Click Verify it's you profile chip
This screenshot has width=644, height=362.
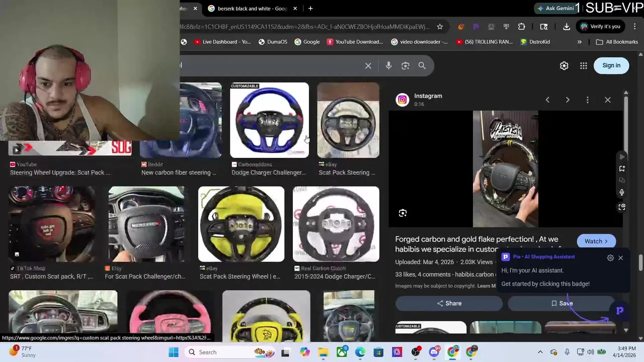(x=601, y=27)
